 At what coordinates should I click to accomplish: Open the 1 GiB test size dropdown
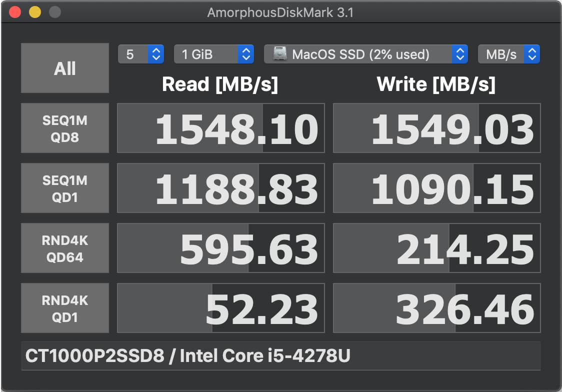point(214,54)
